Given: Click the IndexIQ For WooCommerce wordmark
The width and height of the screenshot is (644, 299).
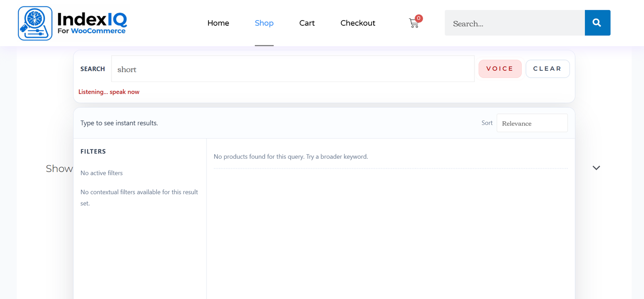Looking at the screenshot, I should pyautogui.click(x=92, y=23).
